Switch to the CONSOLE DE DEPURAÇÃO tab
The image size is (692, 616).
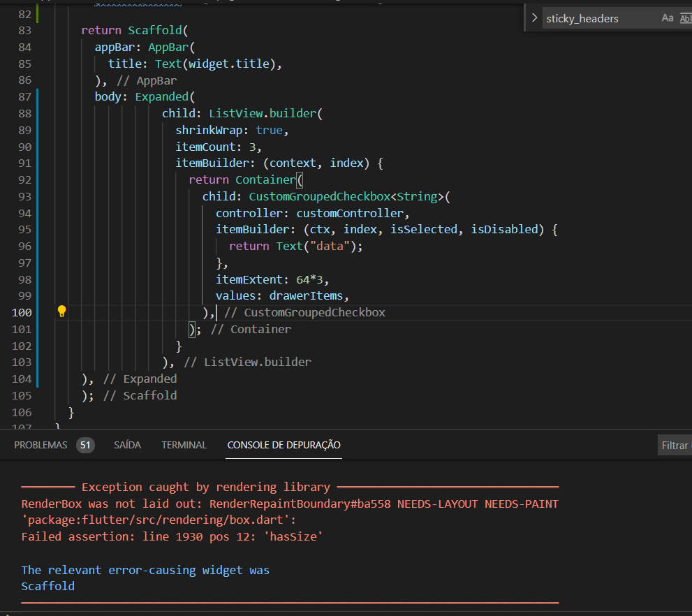click(284, 445)
